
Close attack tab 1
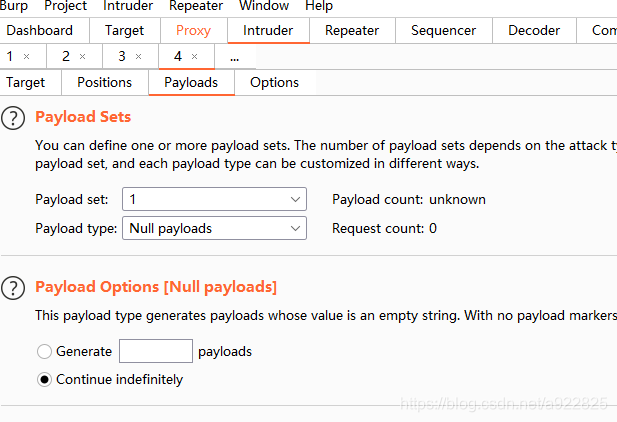tap(26, 57)
